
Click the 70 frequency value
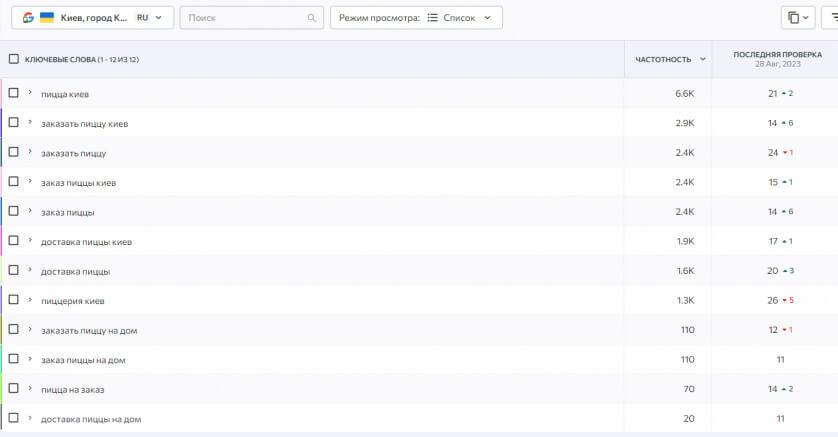pyautogui.click(x=689, y=389)
